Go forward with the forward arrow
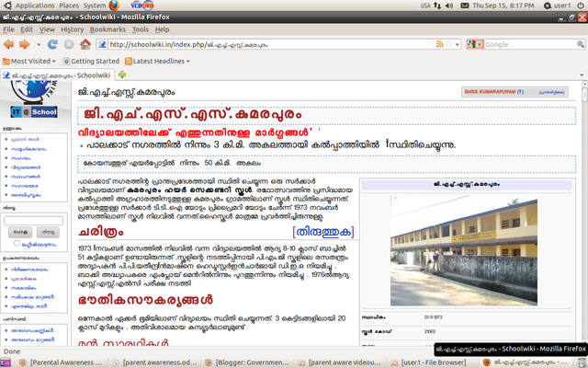 tap(25, 44)
